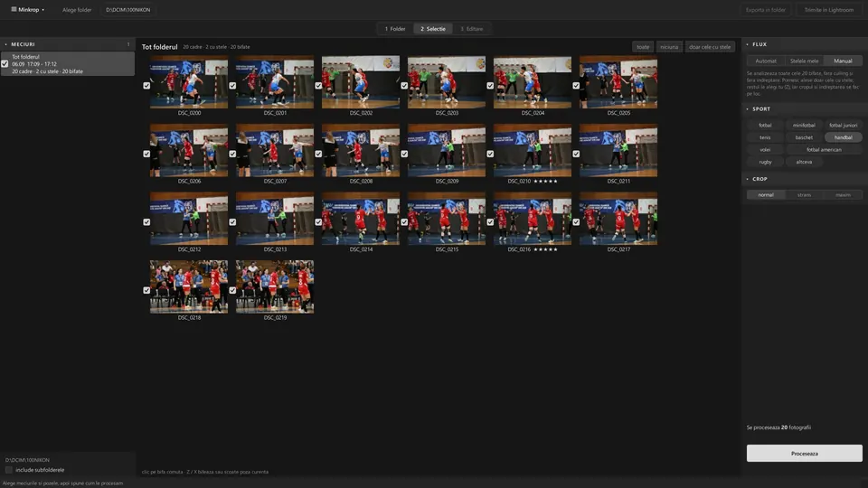Open thumbnail DSC_0215
The image size is (868, 488).
pyautogui.click(x=447, y=219)
